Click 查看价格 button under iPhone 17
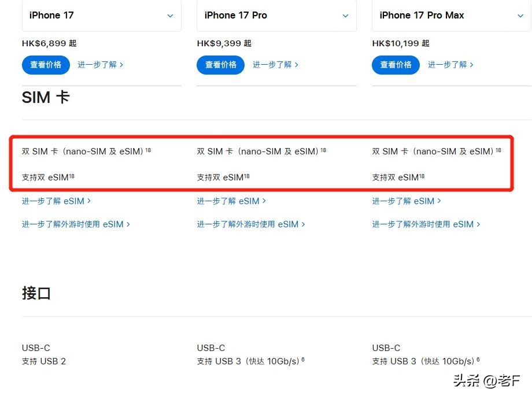 [x=46, y=65]
